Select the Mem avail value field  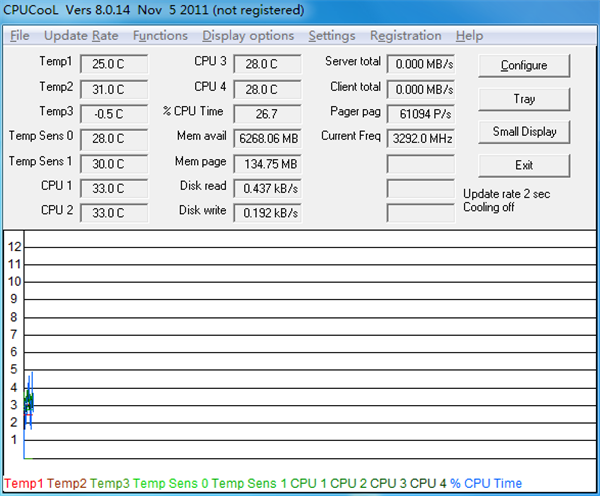267,138
